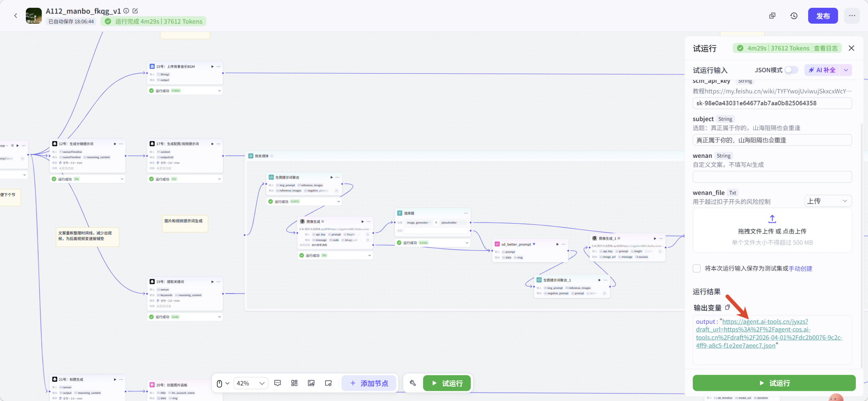Open the 查看日志 log link
The height and width of the screenshot is (401, 868).
[825, 48]
